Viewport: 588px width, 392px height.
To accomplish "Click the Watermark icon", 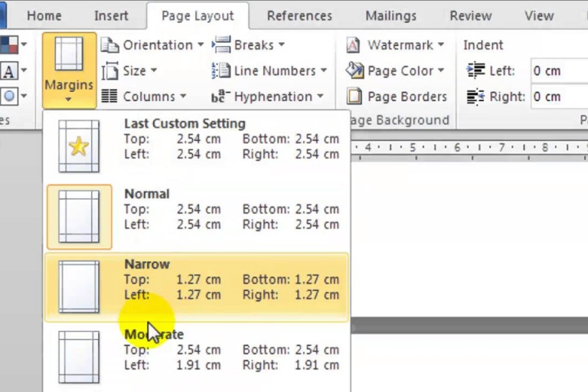I will tap(353, 45).
